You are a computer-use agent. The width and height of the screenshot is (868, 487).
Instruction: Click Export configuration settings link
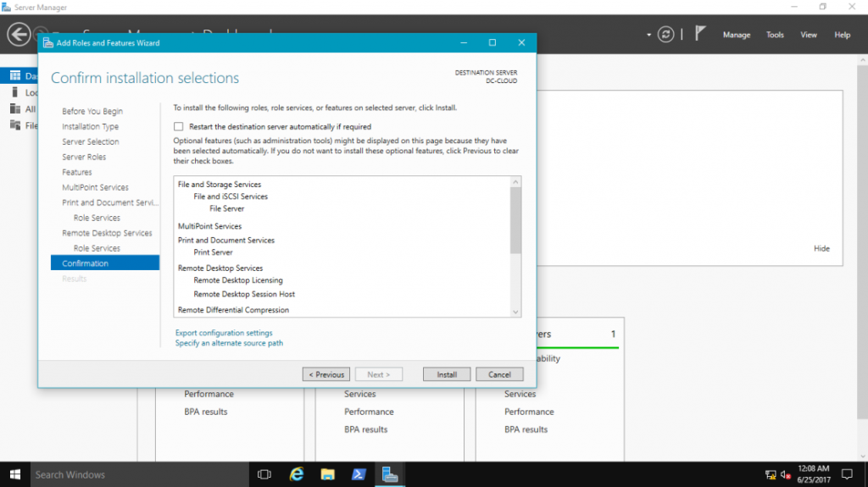pos(224,333)
